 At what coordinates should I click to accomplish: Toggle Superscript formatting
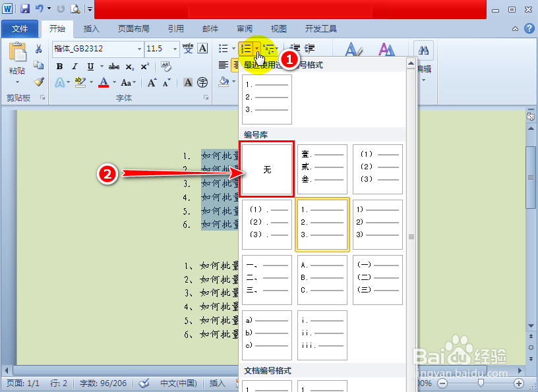point(145,66)
